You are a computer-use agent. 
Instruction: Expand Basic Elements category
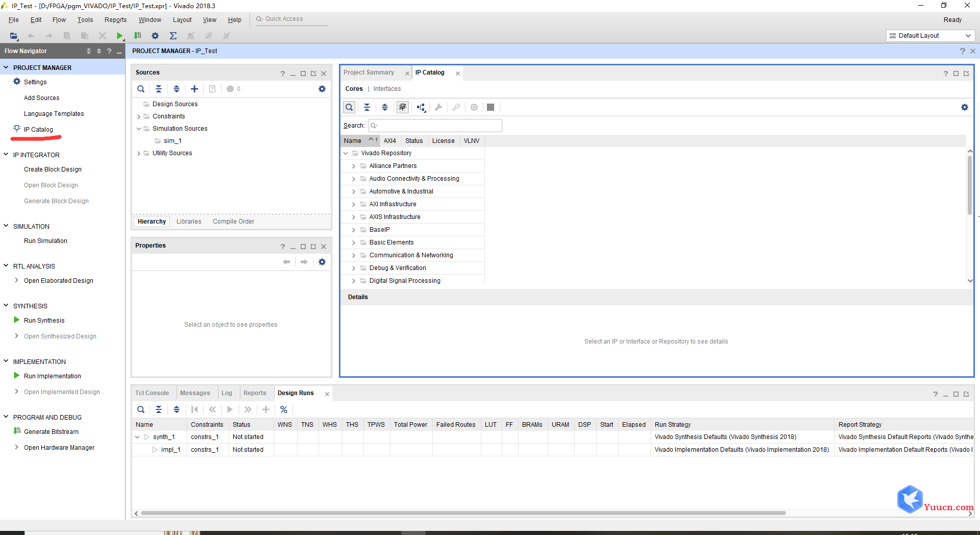pos(353,242)
